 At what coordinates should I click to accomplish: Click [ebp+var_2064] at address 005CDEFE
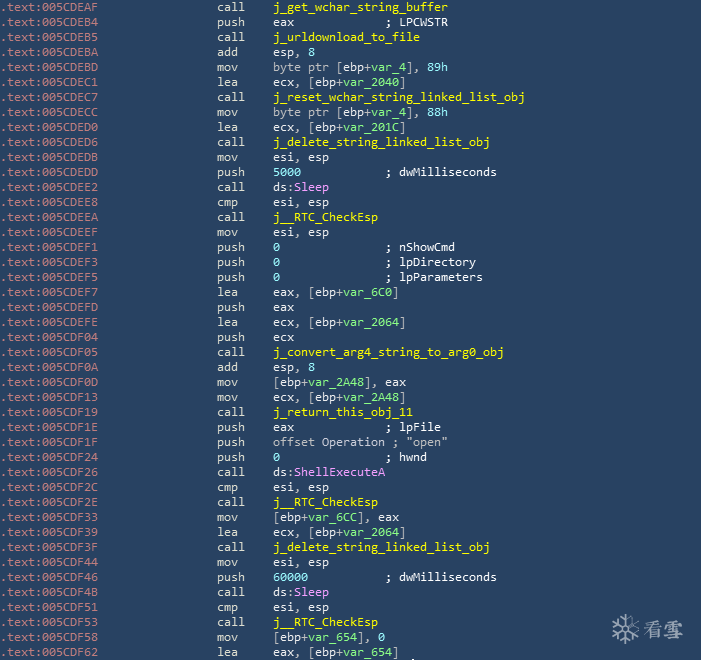click(x=357, y=322)
